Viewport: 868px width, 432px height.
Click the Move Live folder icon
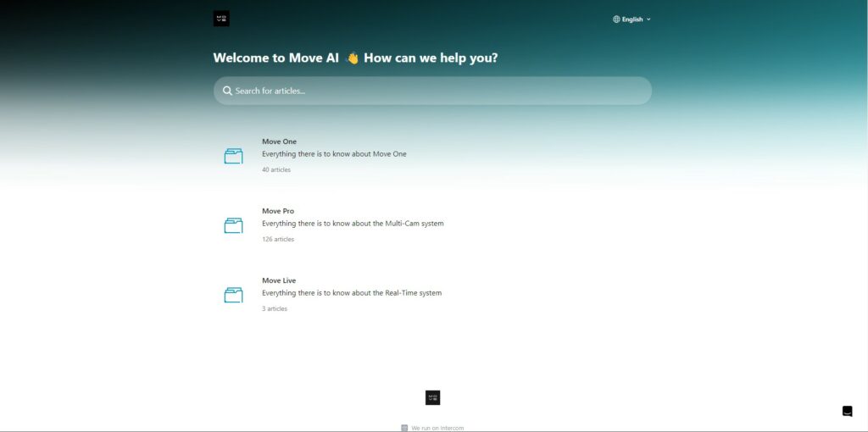[234, 295]
